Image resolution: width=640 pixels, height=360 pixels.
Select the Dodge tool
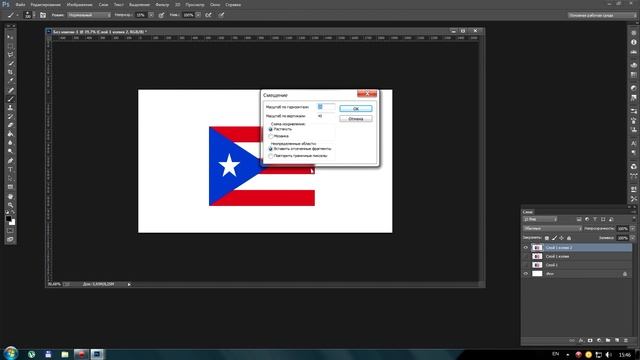click(x=11, y=151)
